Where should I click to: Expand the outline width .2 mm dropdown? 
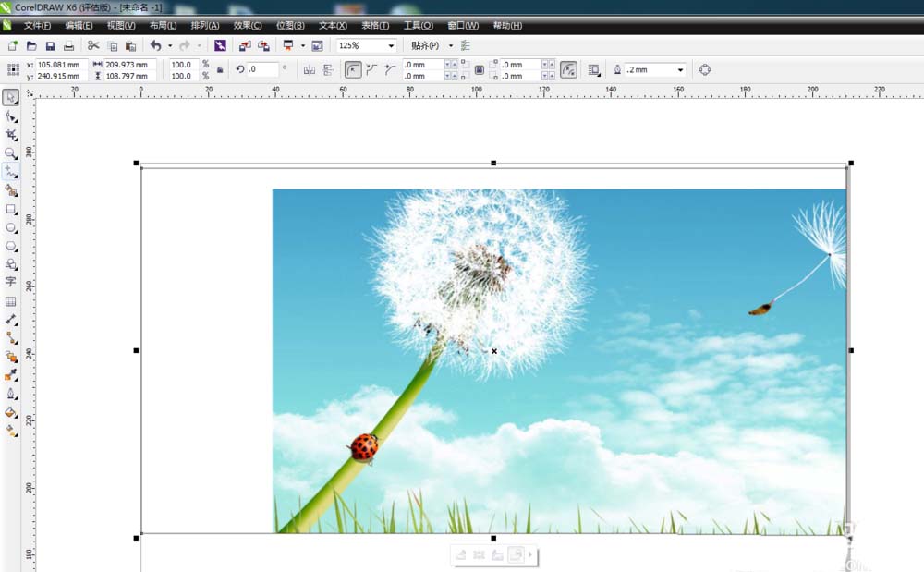coord(681,69)
